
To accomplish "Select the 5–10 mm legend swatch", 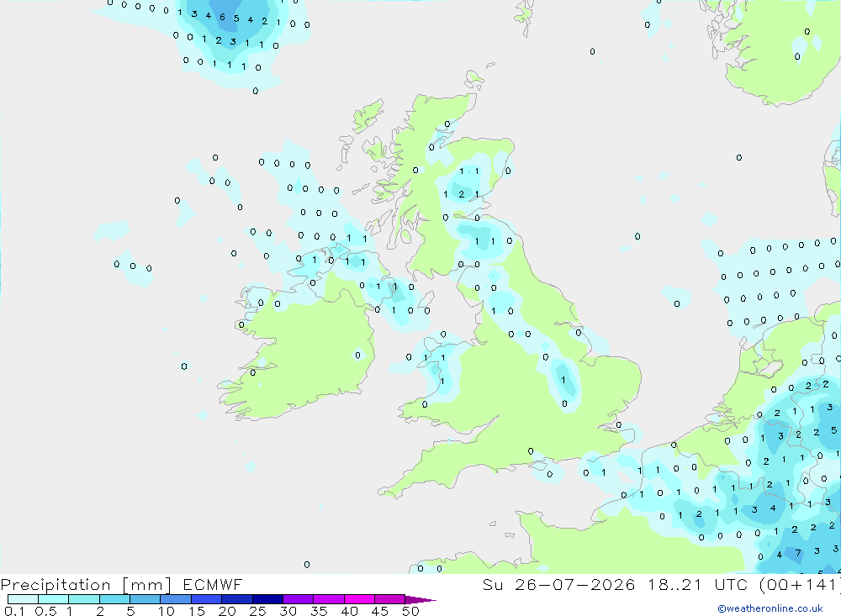I will [145, 599].
